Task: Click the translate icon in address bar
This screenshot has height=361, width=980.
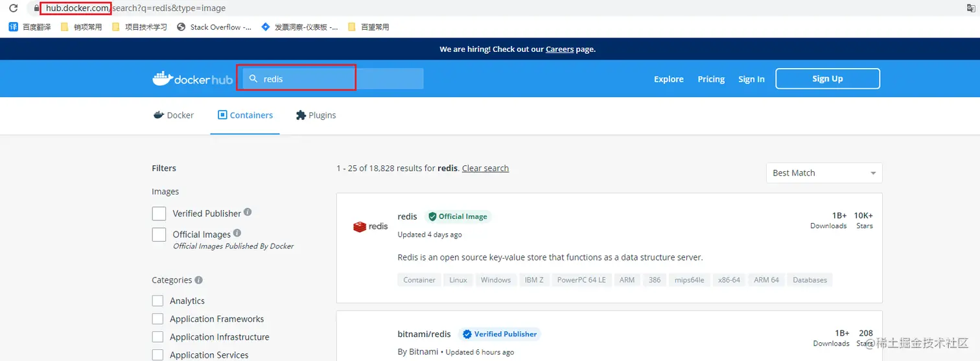Action: (972, 8)
